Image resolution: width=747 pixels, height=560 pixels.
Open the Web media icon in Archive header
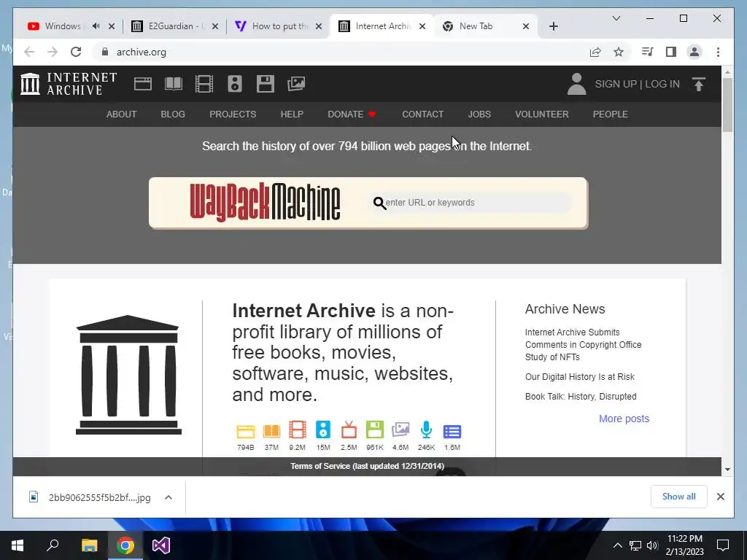coord(142,84)
